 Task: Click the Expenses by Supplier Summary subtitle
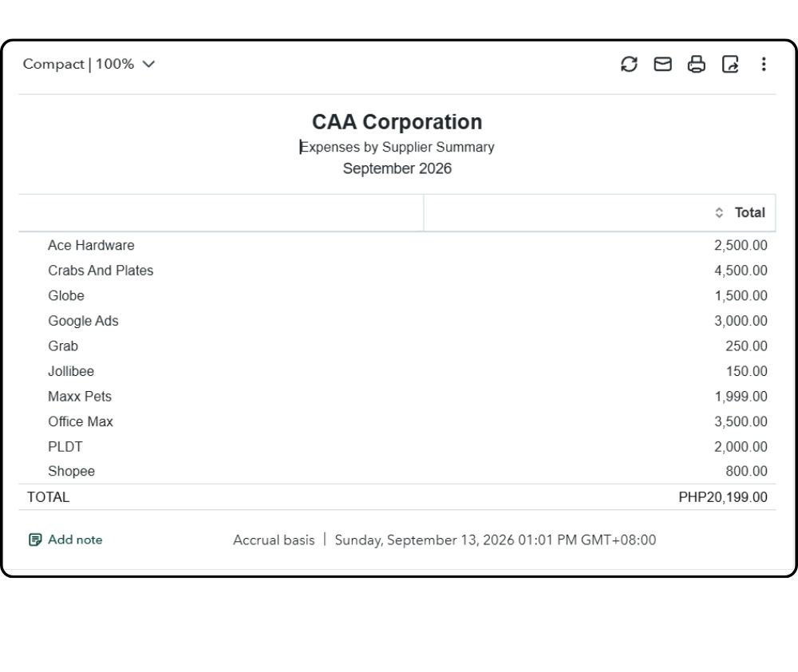397,147
